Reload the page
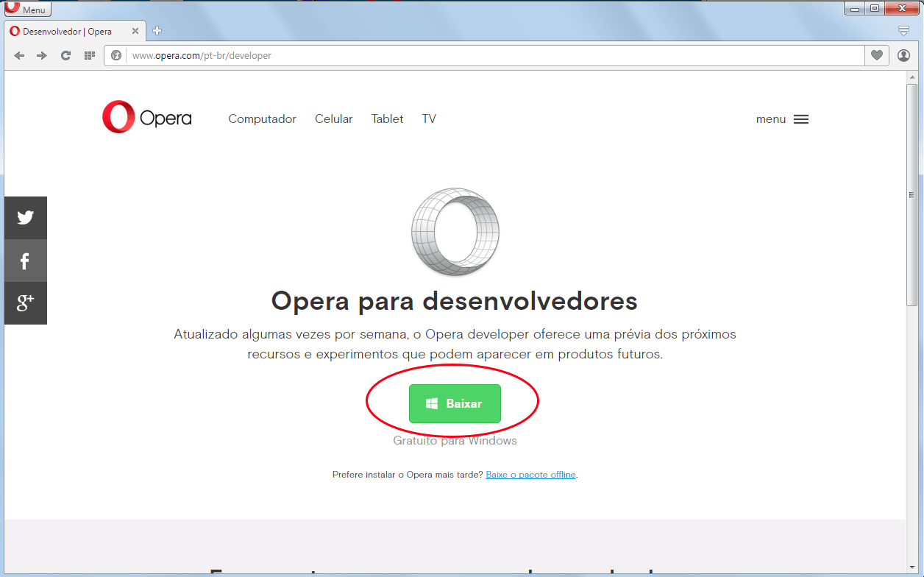Screen dimensions: 924x577 [x=65, y=55]
